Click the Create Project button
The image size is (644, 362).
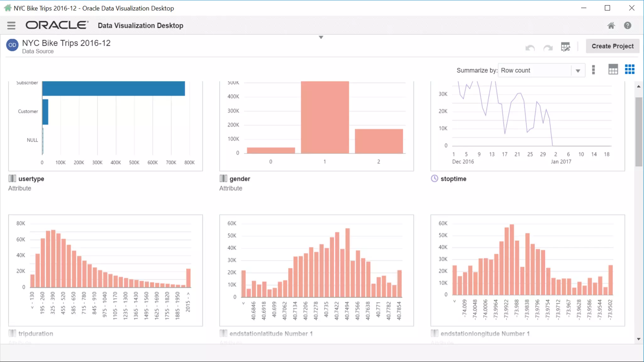tap(612, 46)
